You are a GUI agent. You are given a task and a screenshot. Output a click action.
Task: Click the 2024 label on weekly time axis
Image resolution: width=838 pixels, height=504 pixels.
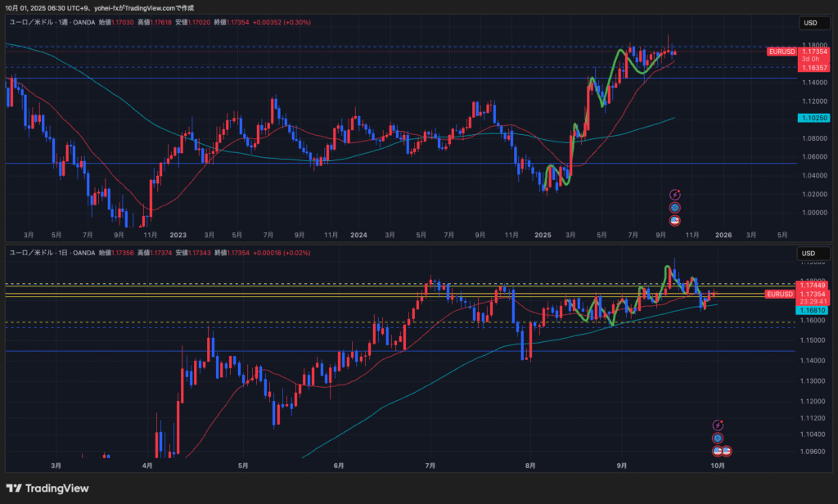pos(358,235)
